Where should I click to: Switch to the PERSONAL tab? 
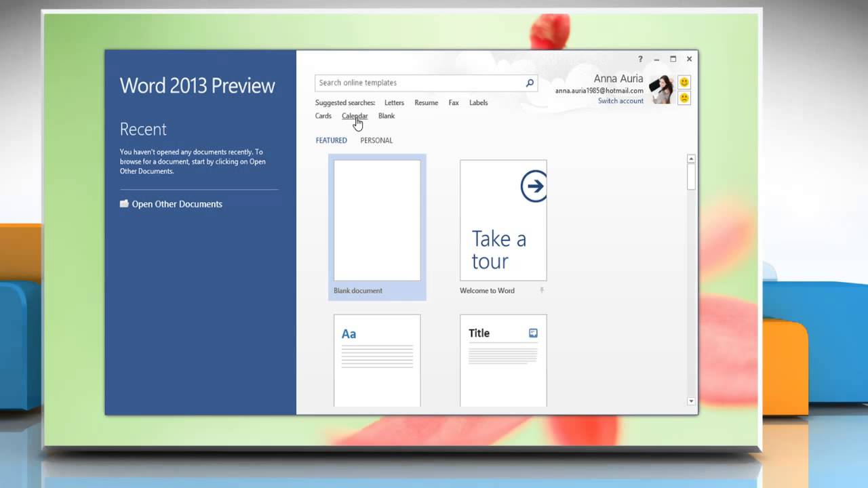(376, 140)
